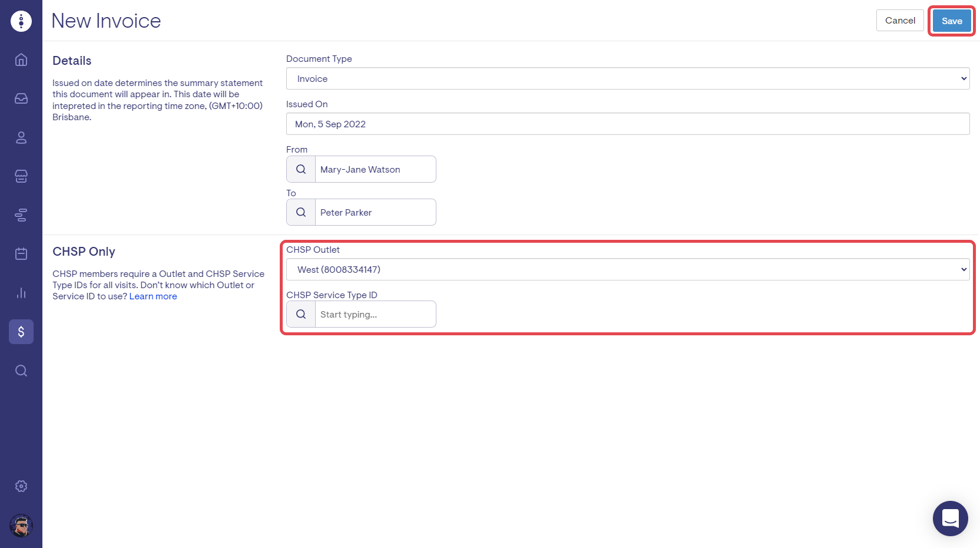
Task: Open the dollar sign billing icon
Action: (21, 332)
